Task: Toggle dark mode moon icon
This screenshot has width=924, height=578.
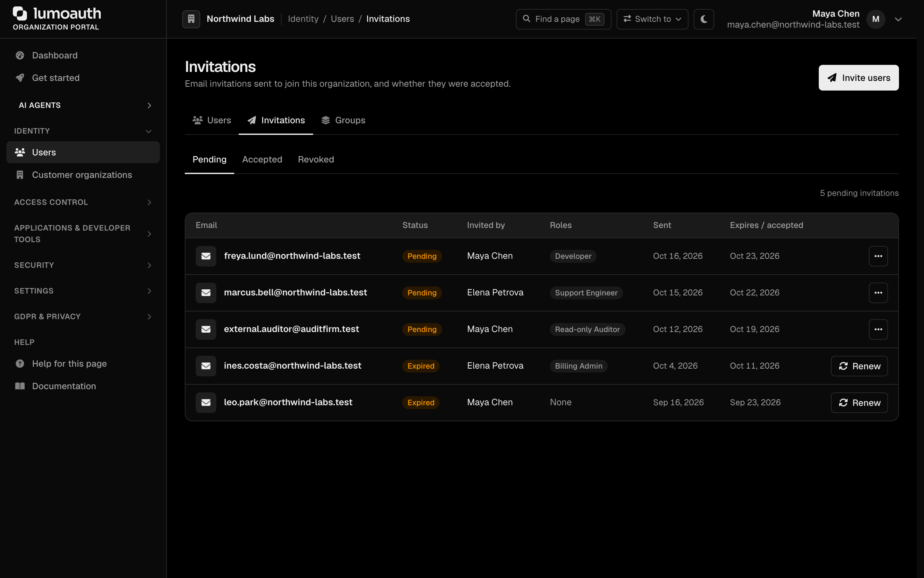Action: coord(704,19)
